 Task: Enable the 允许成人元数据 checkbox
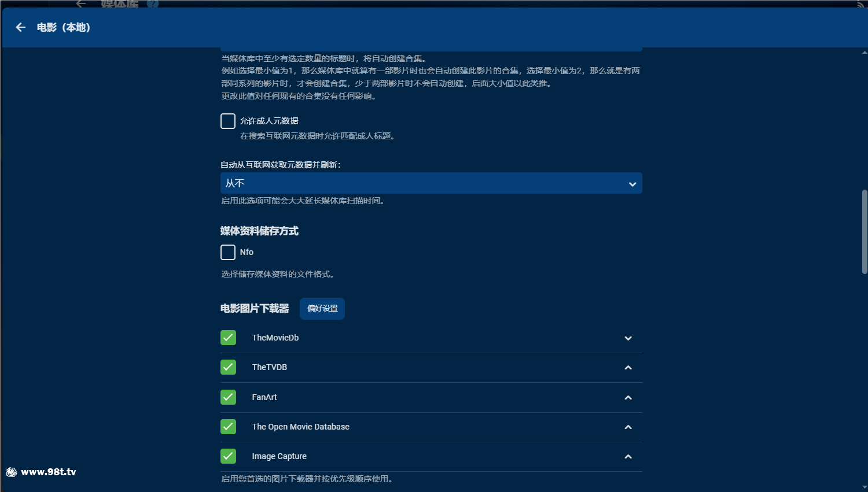[228, 121]
